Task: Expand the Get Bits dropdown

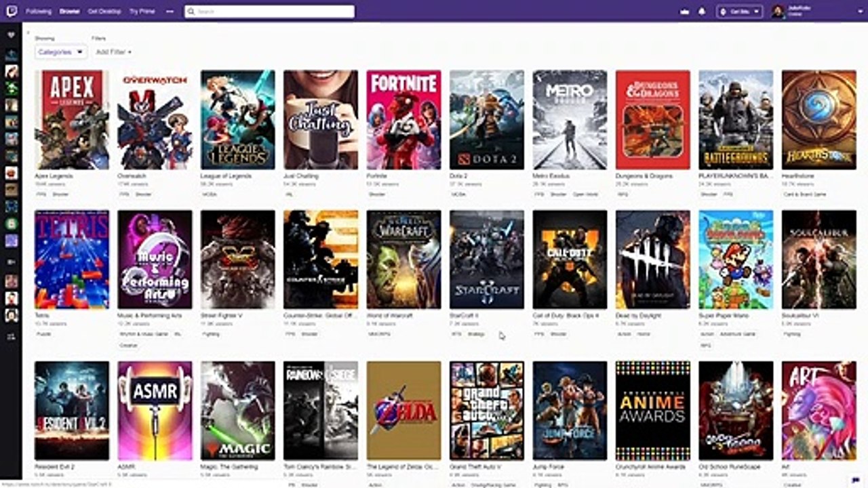Action: [740, 12]
